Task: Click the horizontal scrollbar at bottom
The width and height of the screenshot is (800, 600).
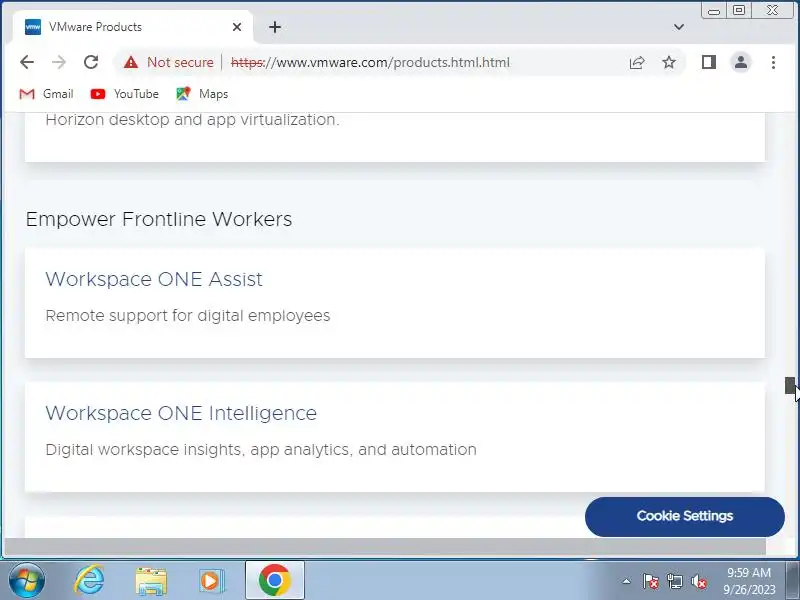Action: point(385,546)
